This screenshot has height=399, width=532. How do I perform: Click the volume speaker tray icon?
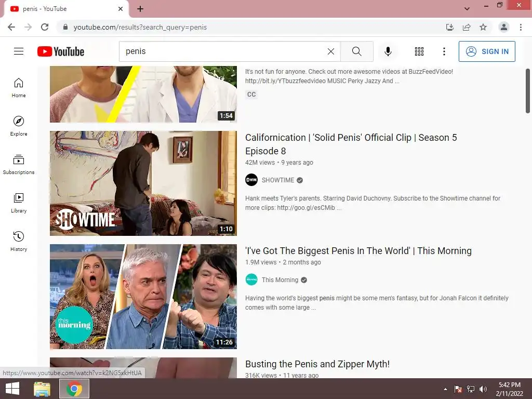483,389
